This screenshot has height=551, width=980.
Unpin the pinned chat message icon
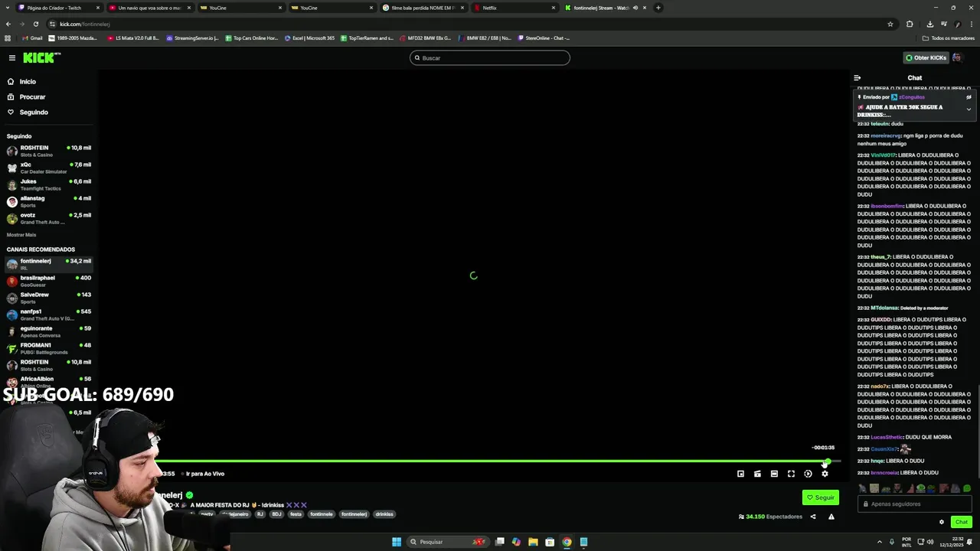(x=969, y=97)
